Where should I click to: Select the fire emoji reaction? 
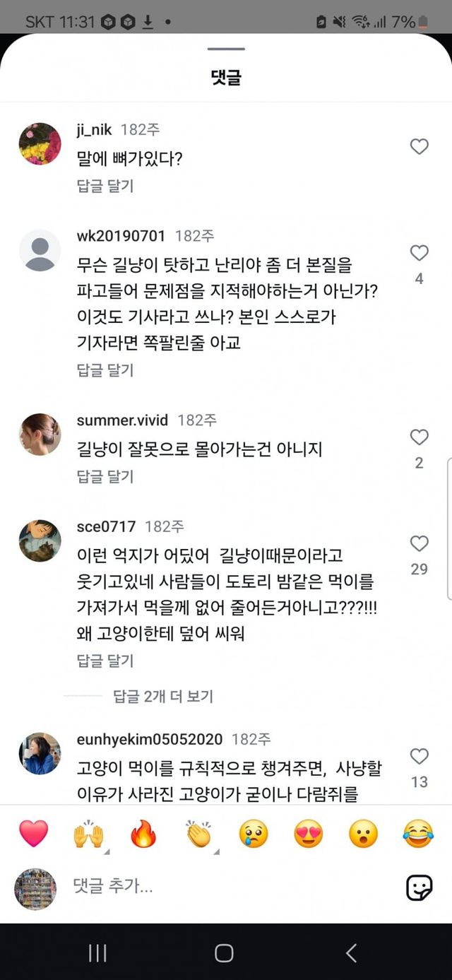[x=143, y=834]
